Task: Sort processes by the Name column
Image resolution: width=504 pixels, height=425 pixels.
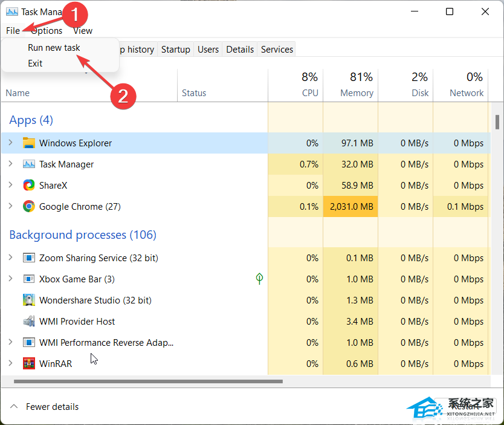Action: pyautogui.click(x=89, y=85)
